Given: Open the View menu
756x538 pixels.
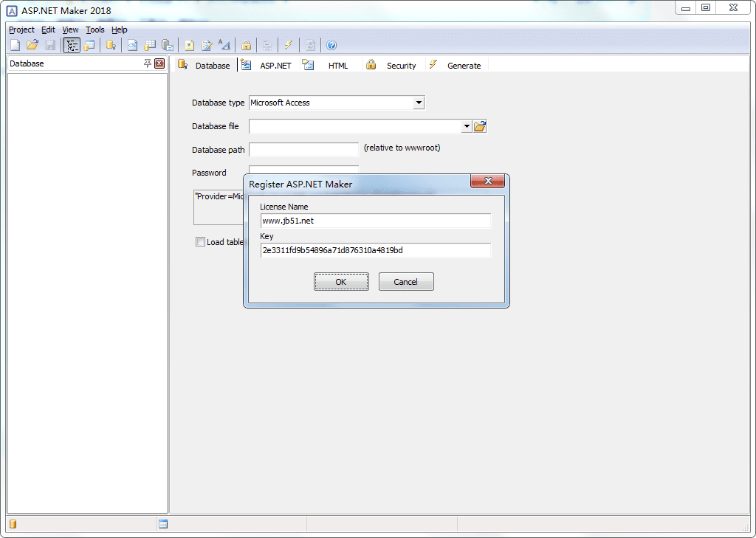Looking at the screenshot, I should pos(70,30).
